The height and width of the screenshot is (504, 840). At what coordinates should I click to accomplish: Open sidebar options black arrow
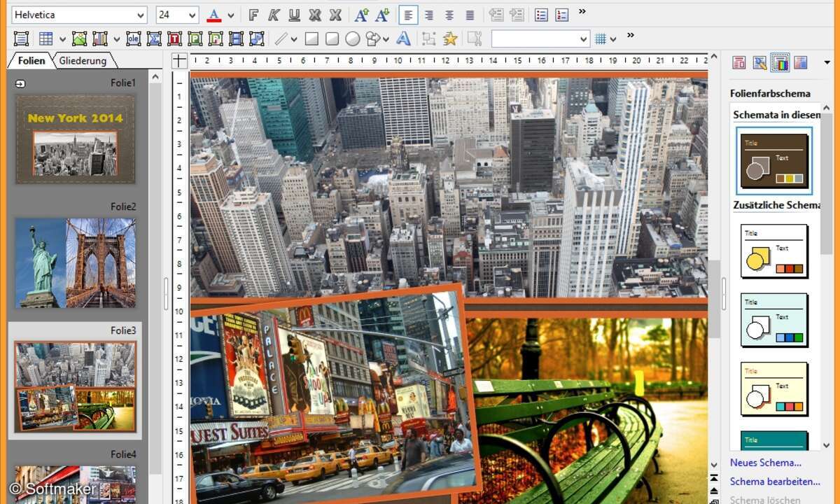(x=827, y=62)
